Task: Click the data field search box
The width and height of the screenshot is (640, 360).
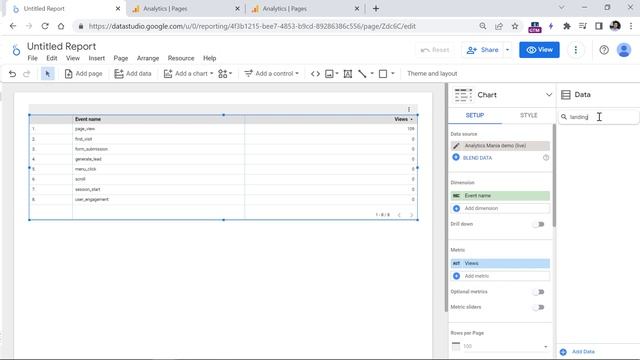Action: click(x=598, y=117)
